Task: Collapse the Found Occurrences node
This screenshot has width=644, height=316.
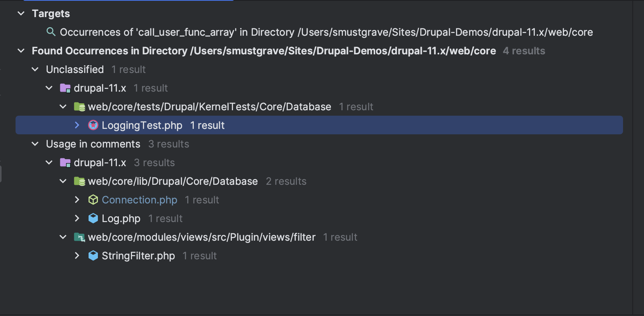Action: [21, 51]
